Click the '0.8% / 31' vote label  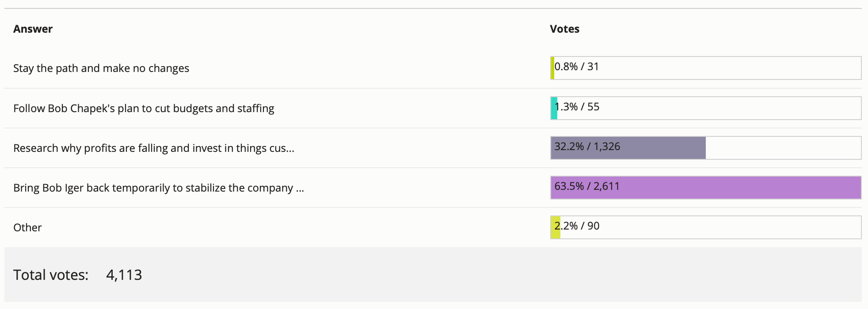(576, 67)
